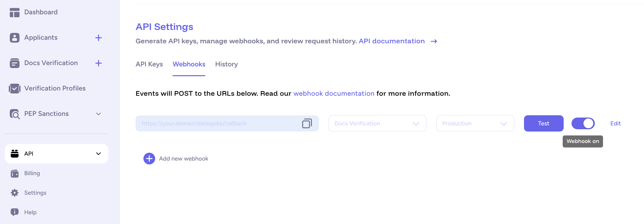Click the Docs Verification card icon
Viewport: 644px width, 224px height.
coord(15,63)
